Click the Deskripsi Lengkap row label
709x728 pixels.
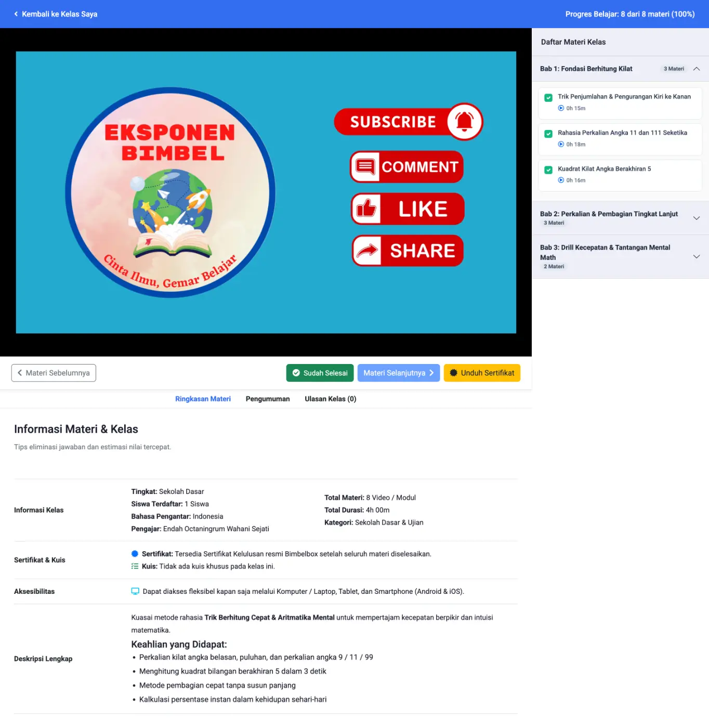(43, 659)
